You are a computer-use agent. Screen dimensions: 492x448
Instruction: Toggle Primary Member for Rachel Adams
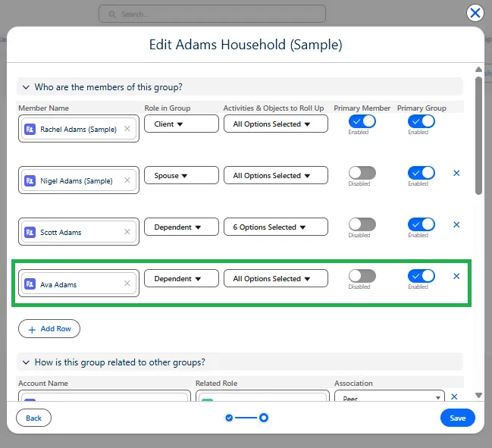pyautogui.click(x=362, y=121)
